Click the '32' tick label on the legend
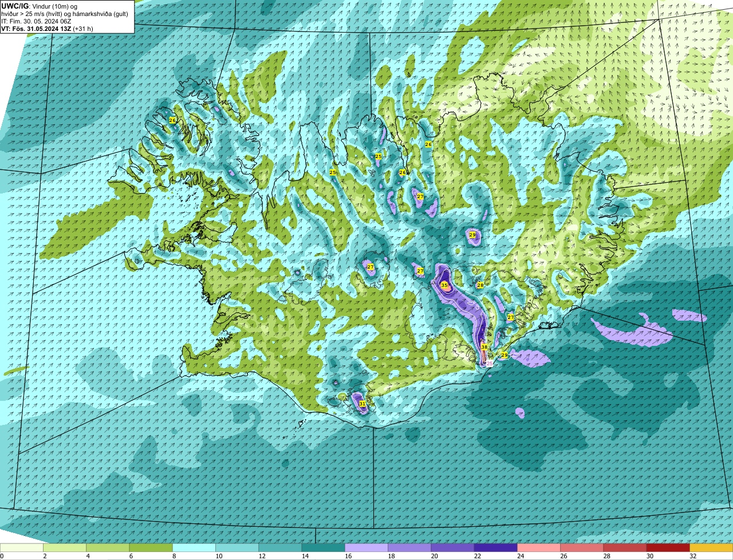733x560 pixels. [x=693, y=556]
